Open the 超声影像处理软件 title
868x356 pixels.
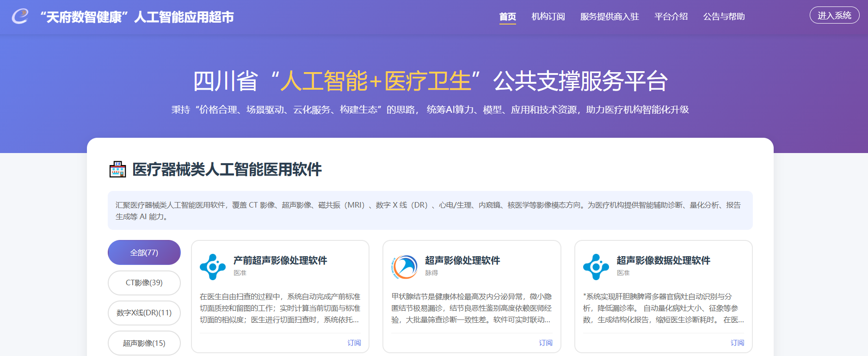(462, 260)
